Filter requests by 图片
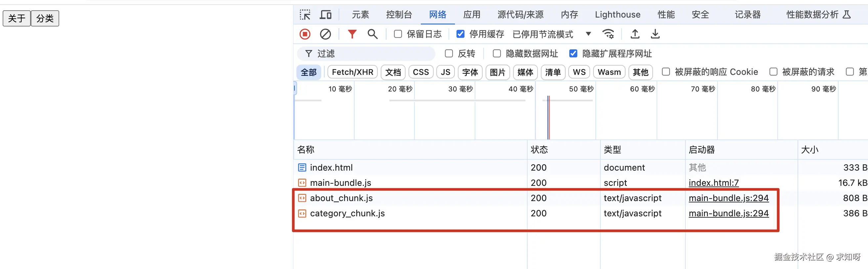 [x=498, y=72]
